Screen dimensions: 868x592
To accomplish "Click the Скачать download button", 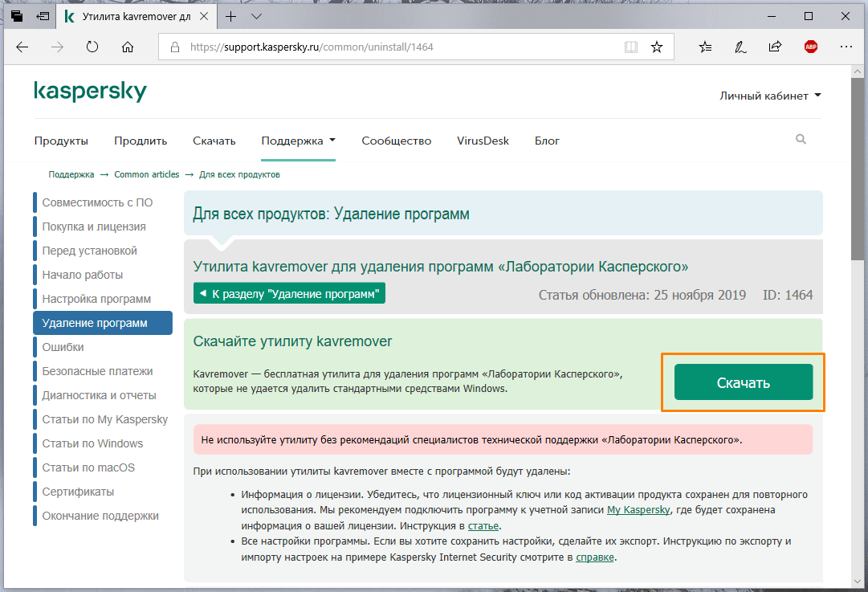I will pos(743,382).
